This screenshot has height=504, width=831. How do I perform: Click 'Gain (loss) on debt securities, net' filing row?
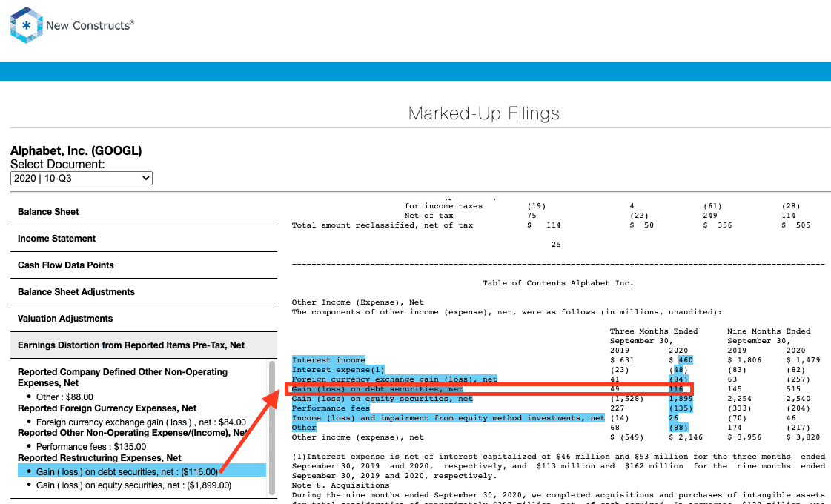coord(377,389)
